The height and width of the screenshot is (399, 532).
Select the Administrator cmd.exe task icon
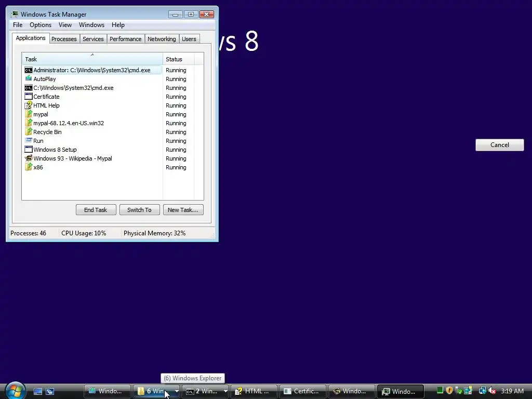click(29, 70)
